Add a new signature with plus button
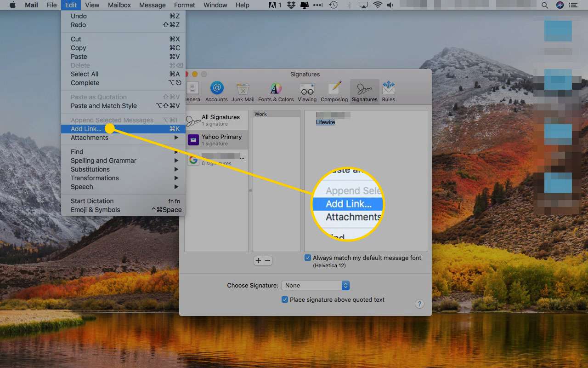The height and width of the screenshot is (368, 588). [x=258, y=261]
